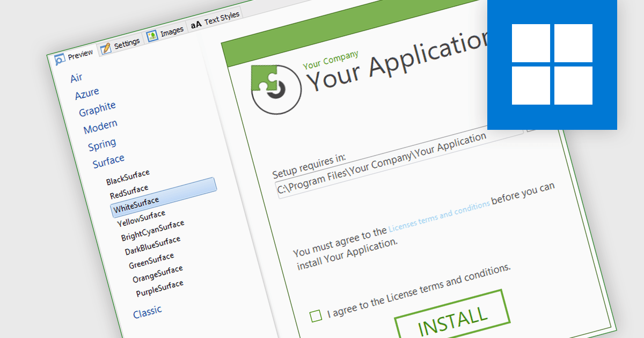Click the Images tab picture icon
Viewport: 644px width, 338px height.
[x=152, y=36]
